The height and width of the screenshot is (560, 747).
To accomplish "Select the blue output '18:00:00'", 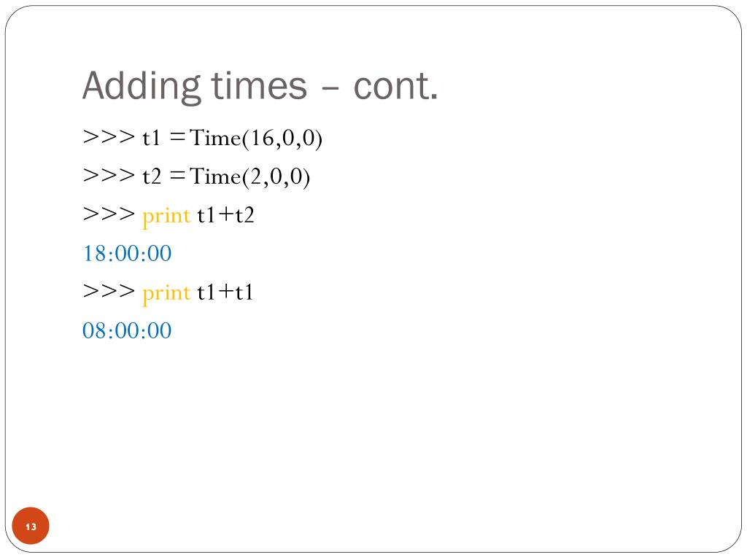I will pyautogui.click(x=127, y=253).
